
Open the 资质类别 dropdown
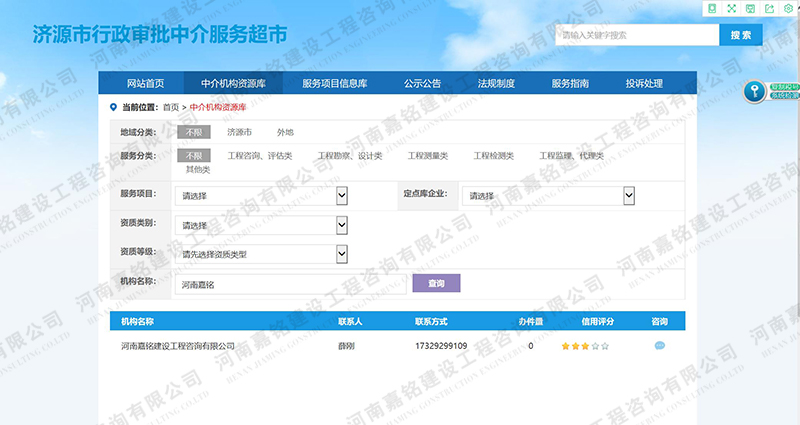click(261, 225)
